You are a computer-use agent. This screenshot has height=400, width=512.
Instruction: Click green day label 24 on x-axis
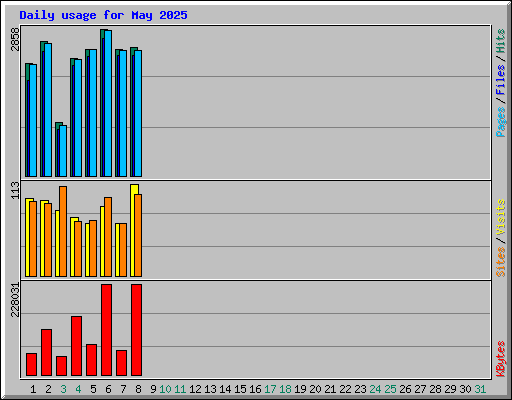click(x=375, y=389)
